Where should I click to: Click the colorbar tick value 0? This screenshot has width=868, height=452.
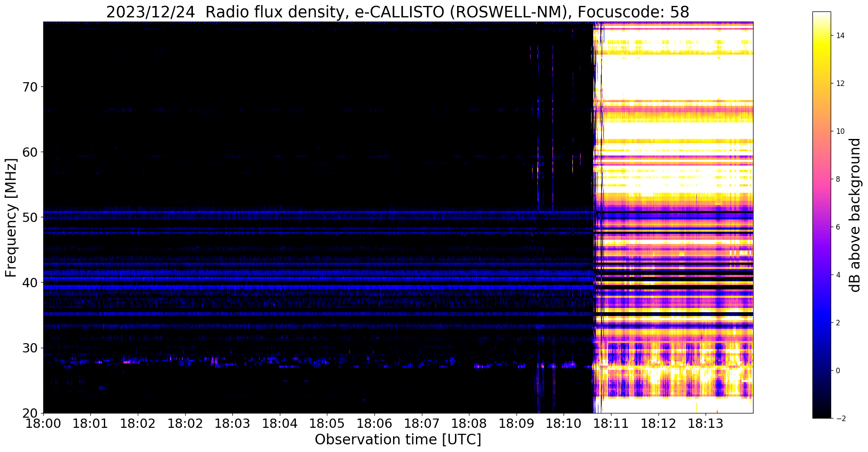pos(837,371)
